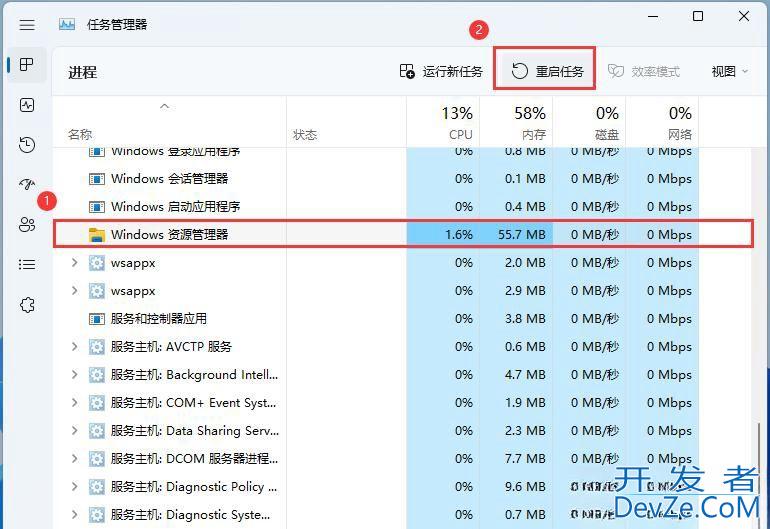Select the Windows 资源管理器 process row

403,234
